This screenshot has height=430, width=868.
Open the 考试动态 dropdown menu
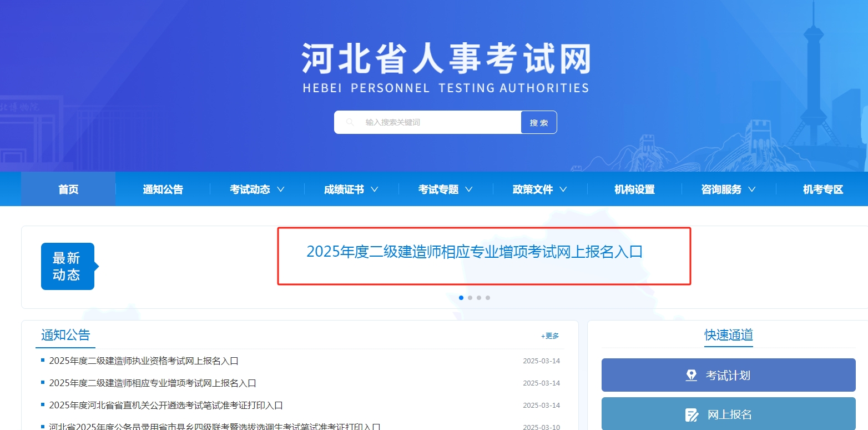pos(250,189)
